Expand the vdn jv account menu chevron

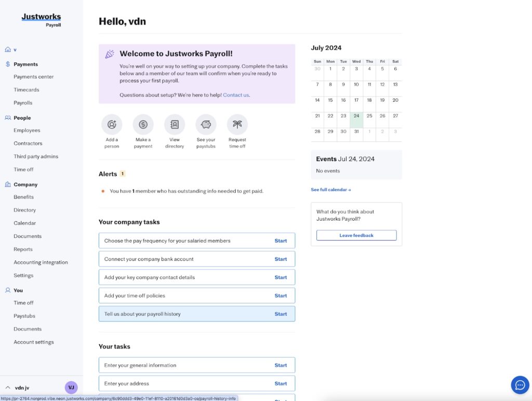[x=8, y=387]
